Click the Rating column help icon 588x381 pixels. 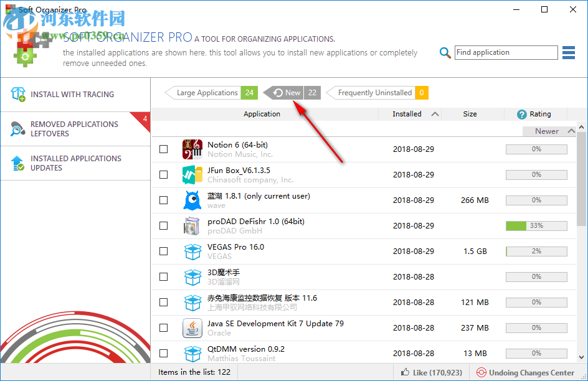click(521, 113)
